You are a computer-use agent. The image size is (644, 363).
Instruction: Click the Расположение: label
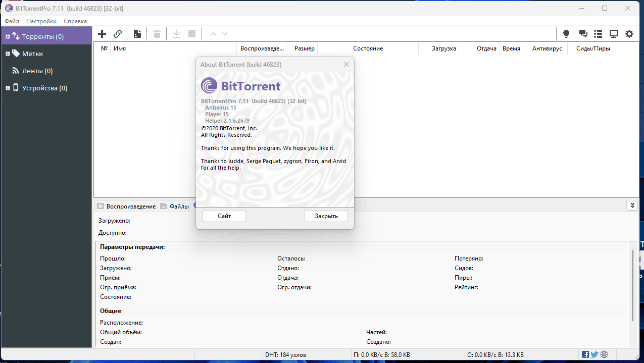121,323
